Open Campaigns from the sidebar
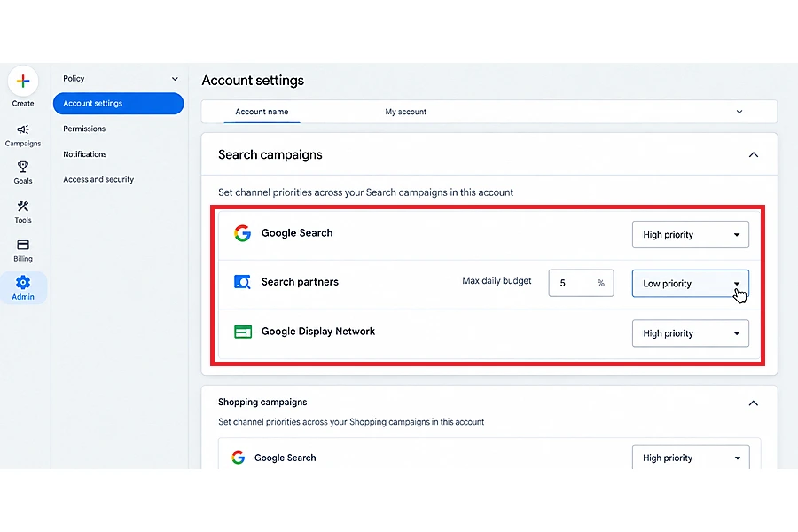 click(x=23, y=136)
